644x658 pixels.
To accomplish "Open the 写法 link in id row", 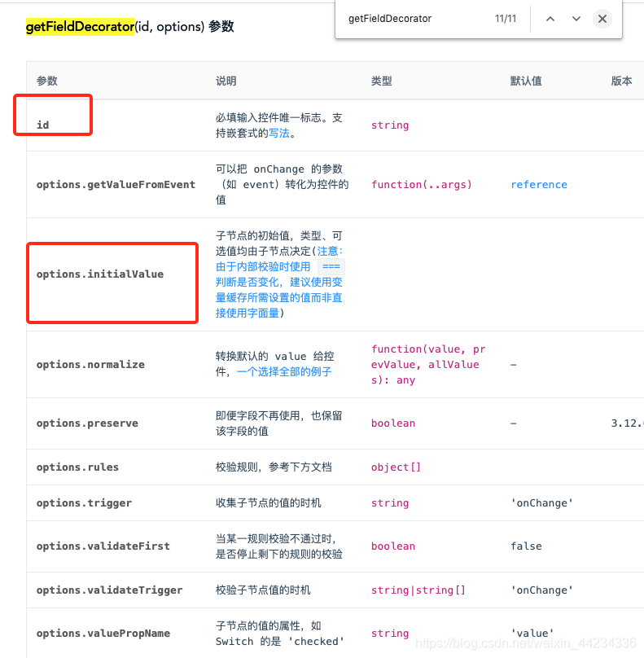I will click(x=278, y=134).
